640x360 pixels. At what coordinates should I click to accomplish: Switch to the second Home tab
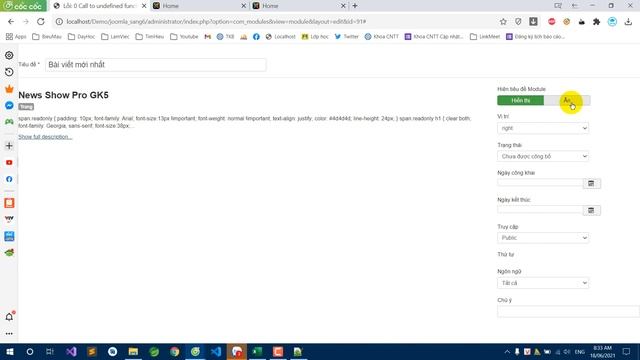click(x=199, y=6)
